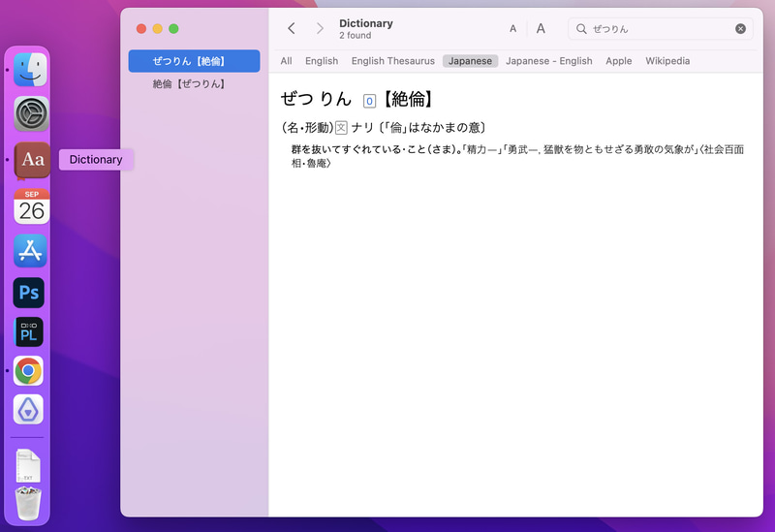Click the magnifying glass search icon

[582, 29]
